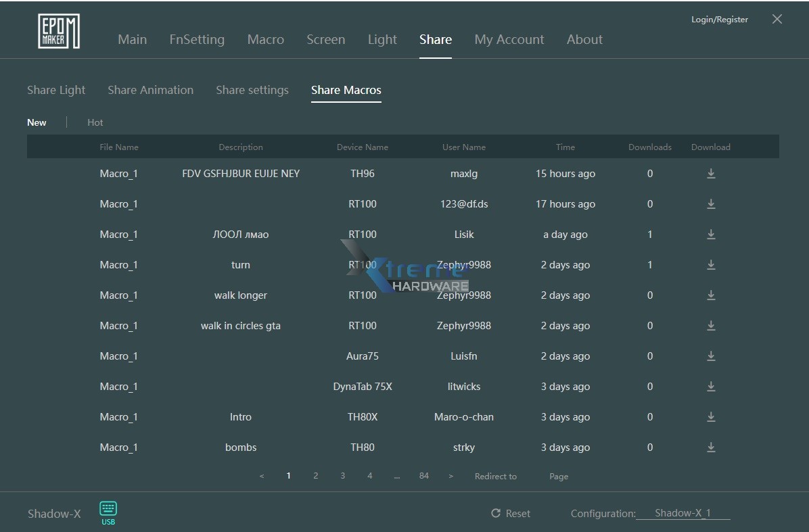The image size is (809, 532).
Task: Download the Aura75 macro by Luisfn
Action: pos(711,356)
